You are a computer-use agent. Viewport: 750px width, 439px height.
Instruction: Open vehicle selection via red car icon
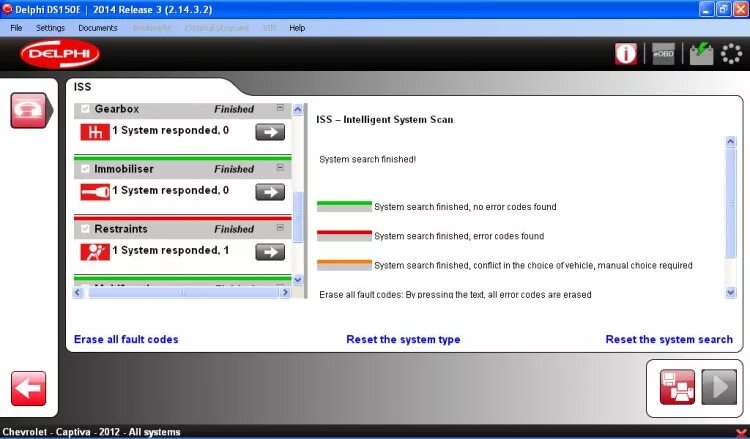(x=29, y=110)
